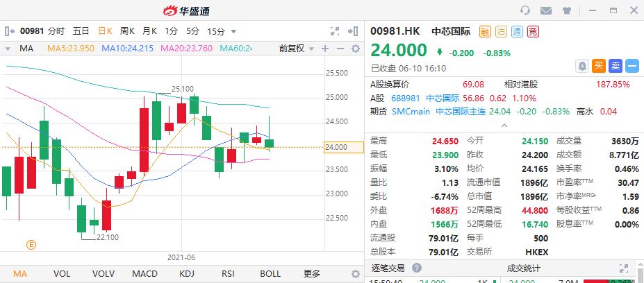Enable the RSI indicator
Screen dimensions: 644x283
228,273
